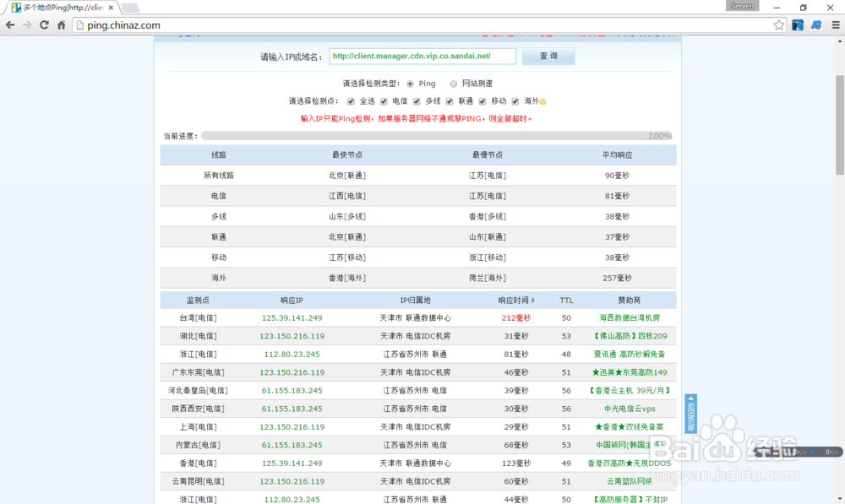Image resolution: width=845 pixels, height=504 pixels.
Task: Open sponsor link 夏讯通 高防秒解免备
Action: click(630, 355)
